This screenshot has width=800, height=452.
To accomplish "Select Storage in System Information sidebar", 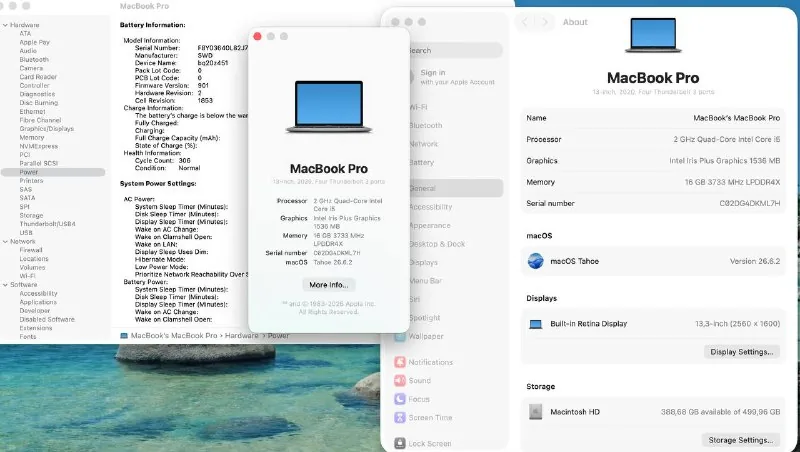I will (x=31, y=215).
